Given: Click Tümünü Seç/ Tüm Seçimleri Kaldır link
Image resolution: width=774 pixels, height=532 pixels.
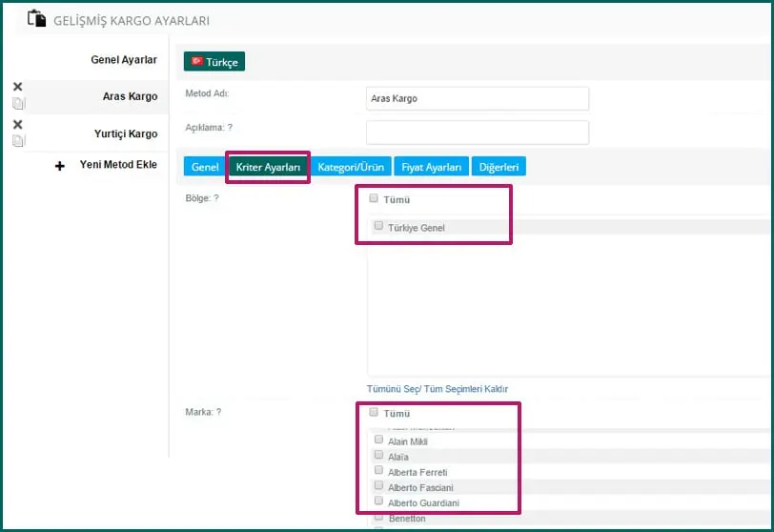Looking at the screenshot, I should [x=438, y=389].
